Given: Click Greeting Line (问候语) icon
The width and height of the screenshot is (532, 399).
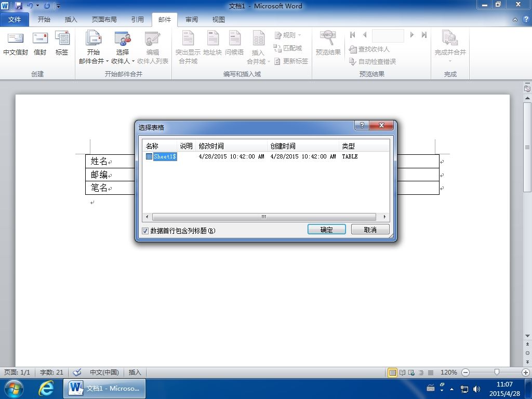Looking at the screenshot, I should tap(234, 44).
